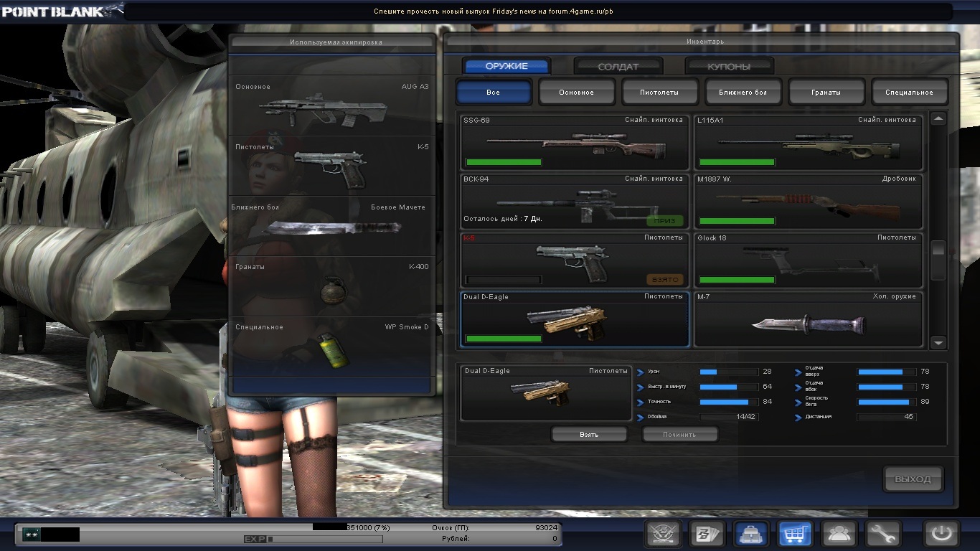Viewport: 980px width, 551px height.
Task: Open the shopping cart store icon
Action: (795, 534)
